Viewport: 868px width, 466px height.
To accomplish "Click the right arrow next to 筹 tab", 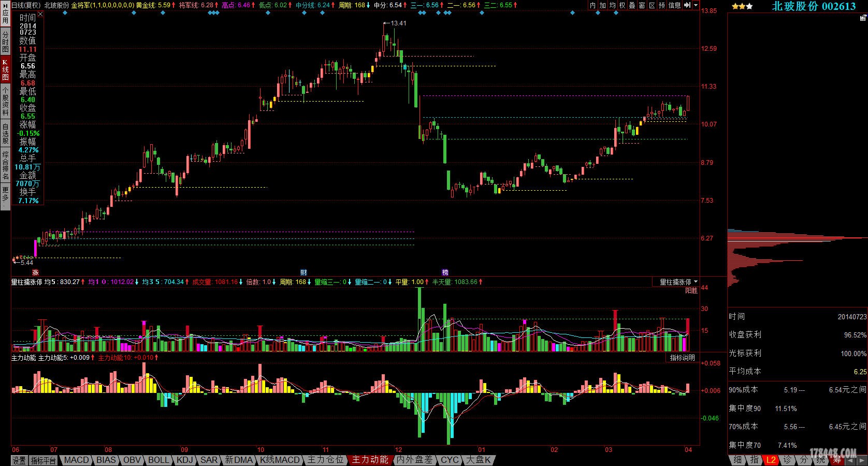I will pyautogui.click(x=862, y=460).
